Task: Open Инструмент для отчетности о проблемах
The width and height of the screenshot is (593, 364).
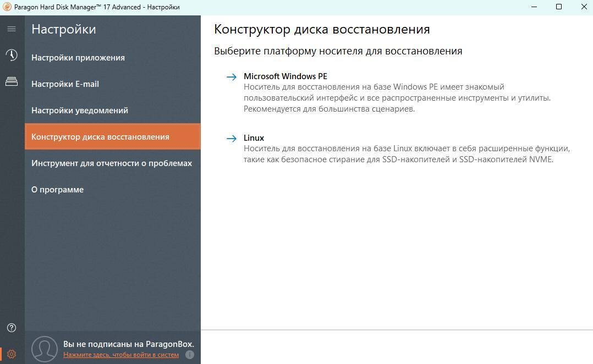Action: pyautogui.click(x=113, y=163)
